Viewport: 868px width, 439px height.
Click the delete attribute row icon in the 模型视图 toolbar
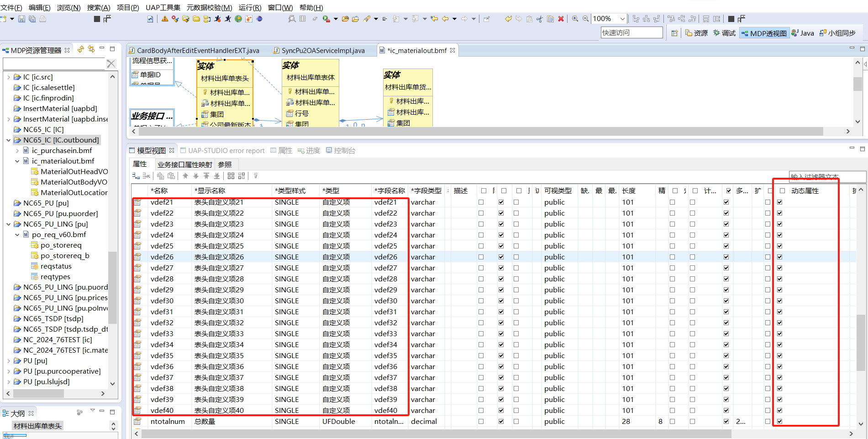coord(147,176)
